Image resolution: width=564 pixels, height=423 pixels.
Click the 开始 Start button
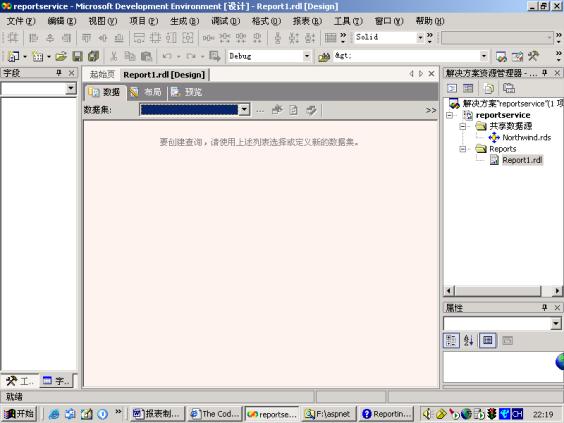[x=20, y=414]
